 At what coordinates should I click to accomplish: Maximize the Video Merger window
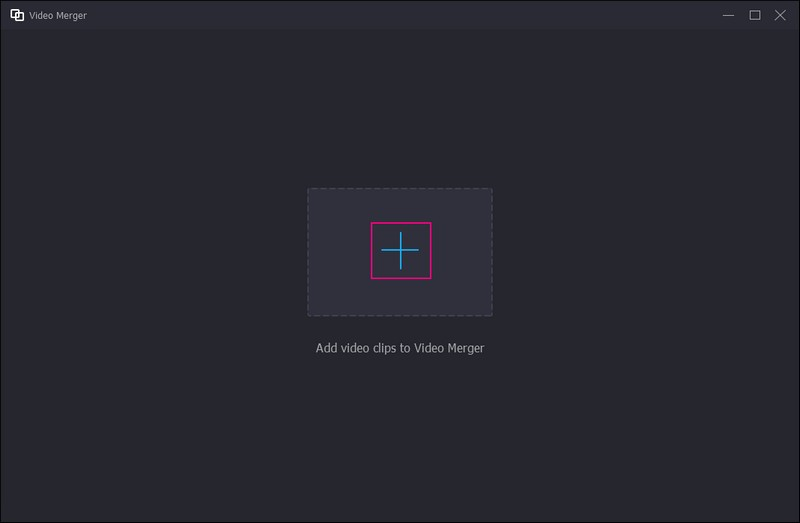pyautogui.click(x=755, y=15)
